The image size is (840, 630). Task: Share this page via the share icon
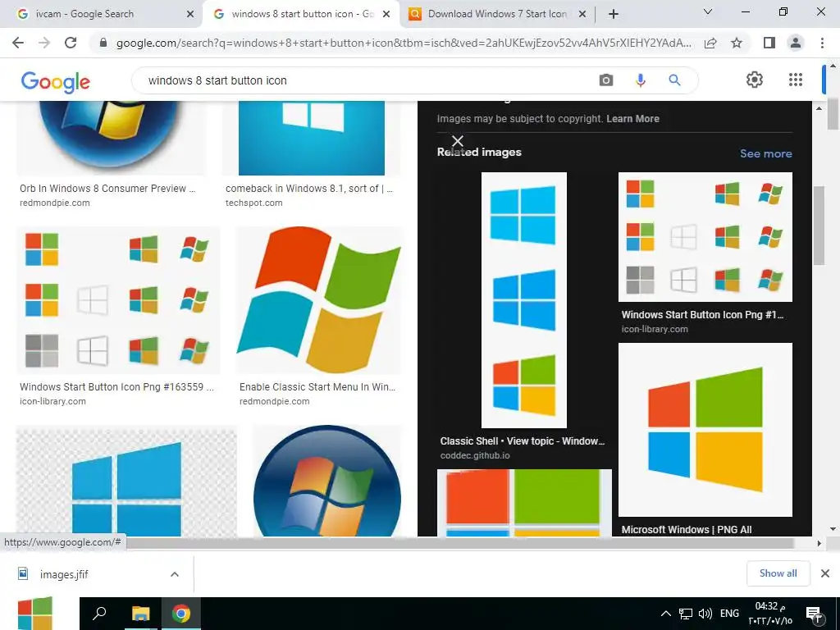(x=710, y=43)
